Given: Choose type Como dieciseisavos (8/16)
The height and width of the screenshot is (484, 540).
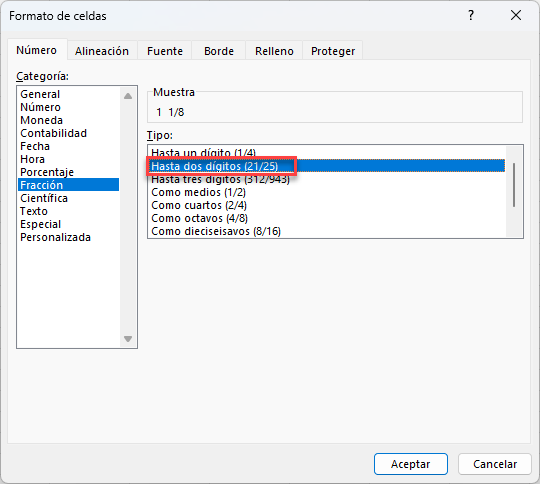Looking at the screenshot, I should pyautogui.click(x=327, y=231).
